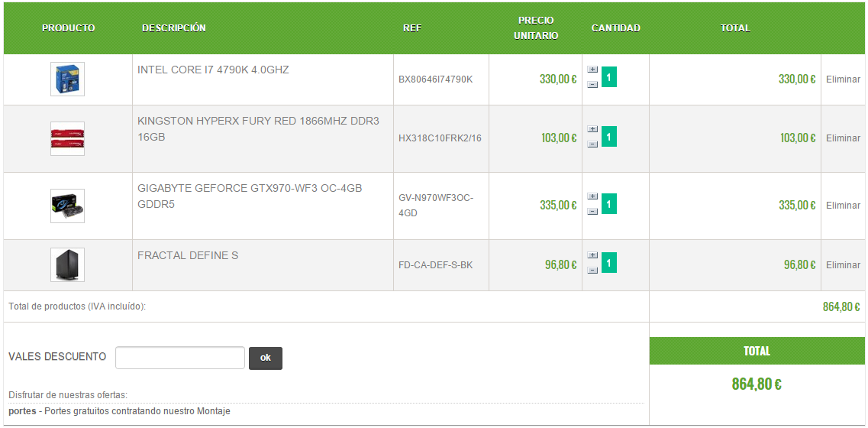Select quantity box for Gigabyte GTX970
This screenshot has width=868, height=428.
click(x=609, y=203)
